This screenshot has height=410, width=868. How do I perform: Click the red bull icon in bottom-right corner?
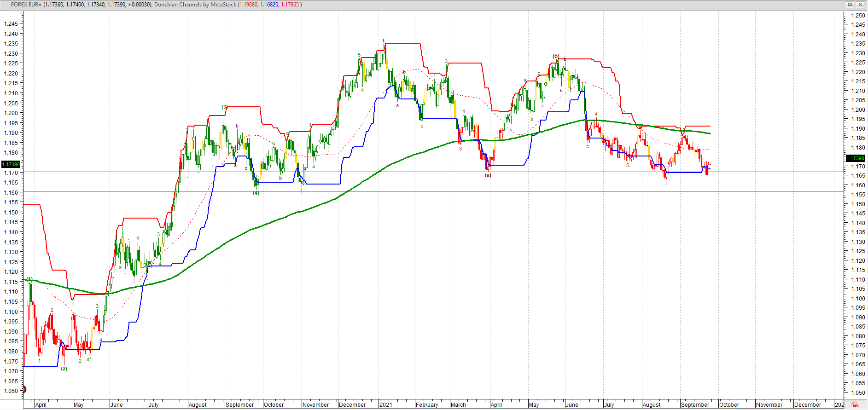pos(855,405)
